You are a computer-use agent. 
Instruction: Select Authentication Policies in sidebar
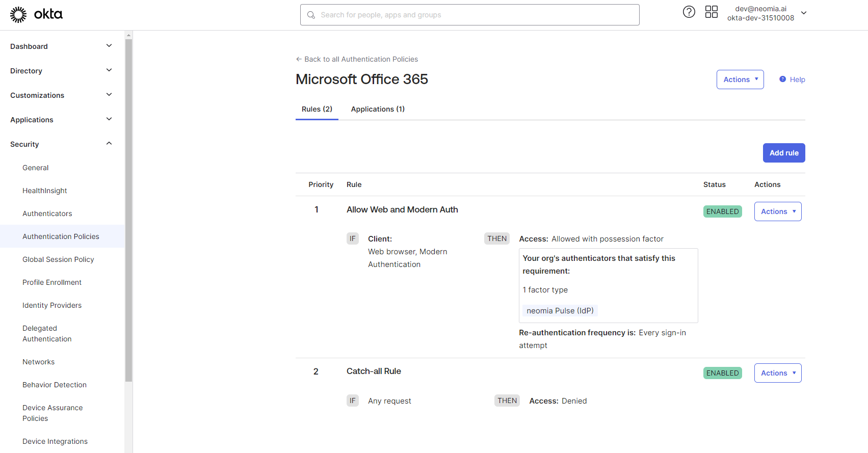click(61, 236)
